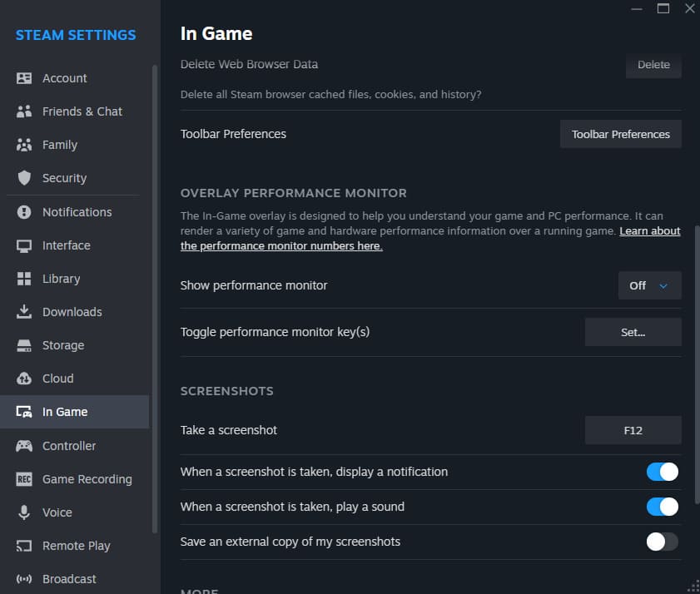700x594 pixels.
Task: Click the window resize grip handle
Action: (693, 587)
